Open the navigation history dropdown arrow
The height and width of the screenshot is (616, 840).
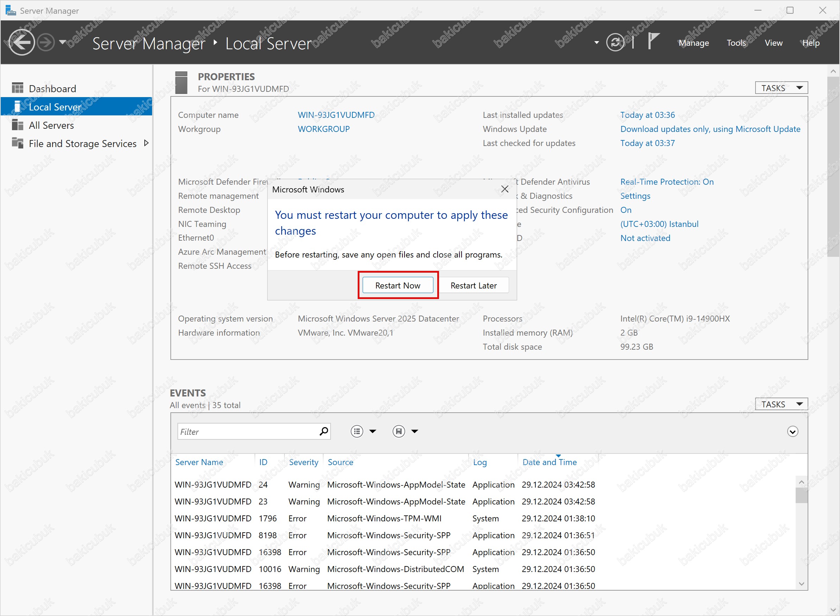click(x=63, y=42)
